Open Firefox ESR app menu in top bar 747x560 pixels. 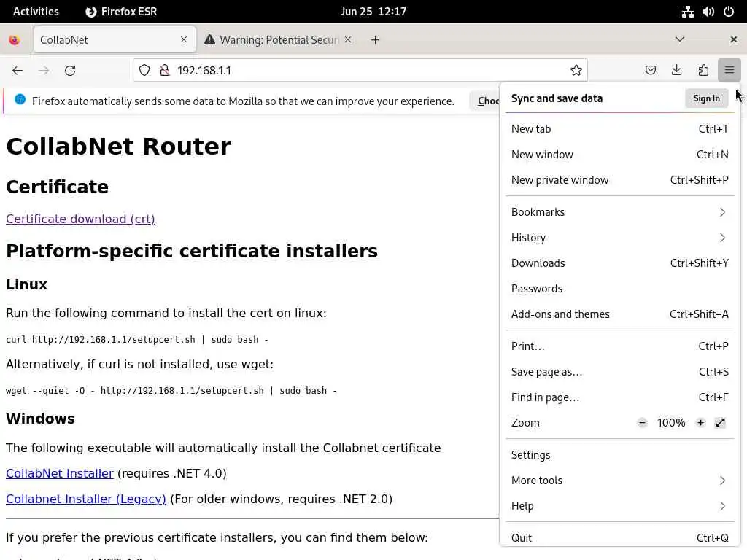coord(122,12)
